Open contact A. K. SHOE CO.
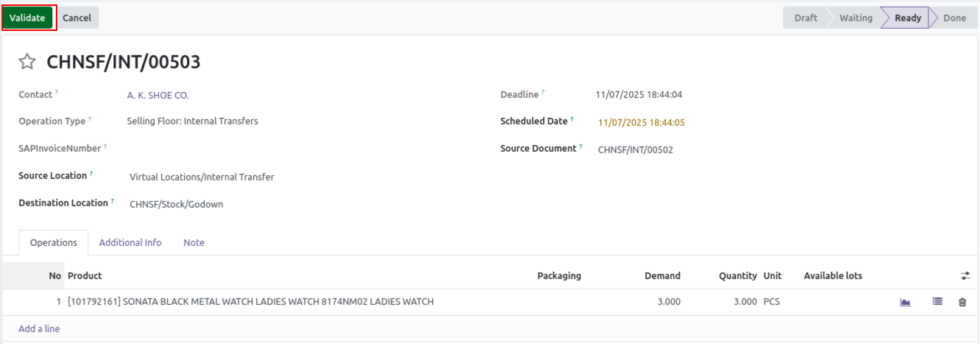The image size is (980, 344). [x=158, y=95]
